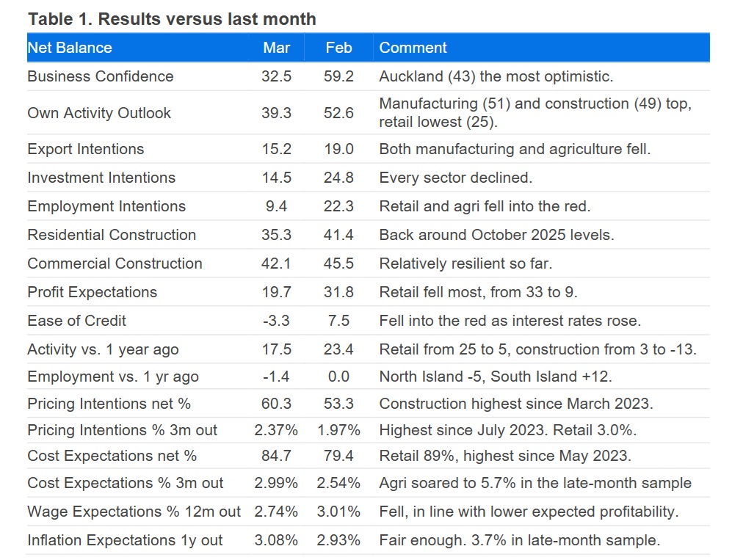This screenshot has width=732, height=560.
Task: Click the 'Highest since July 2023. Retail 3.0%.' comment
Action: point(507,429)
